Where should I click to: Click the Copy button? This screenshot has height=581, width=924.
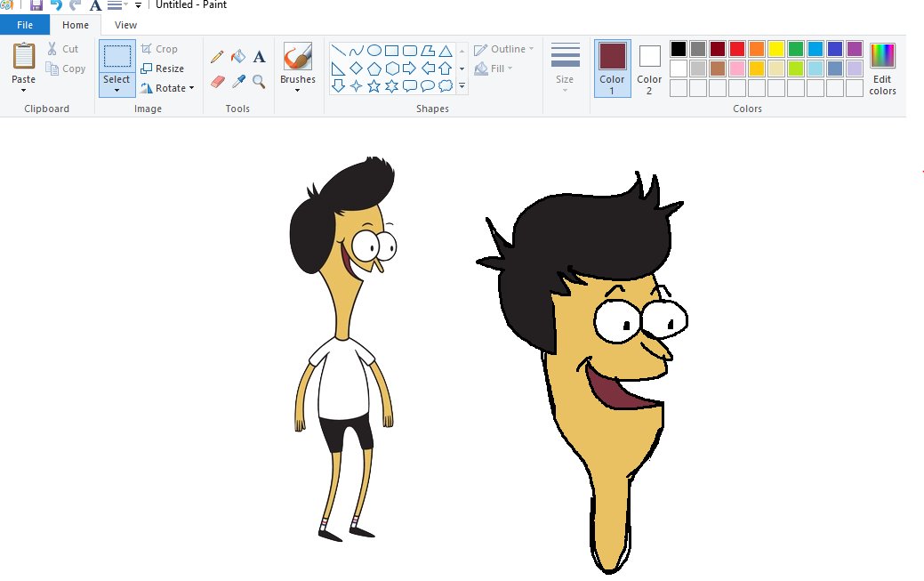pos(66,69)
